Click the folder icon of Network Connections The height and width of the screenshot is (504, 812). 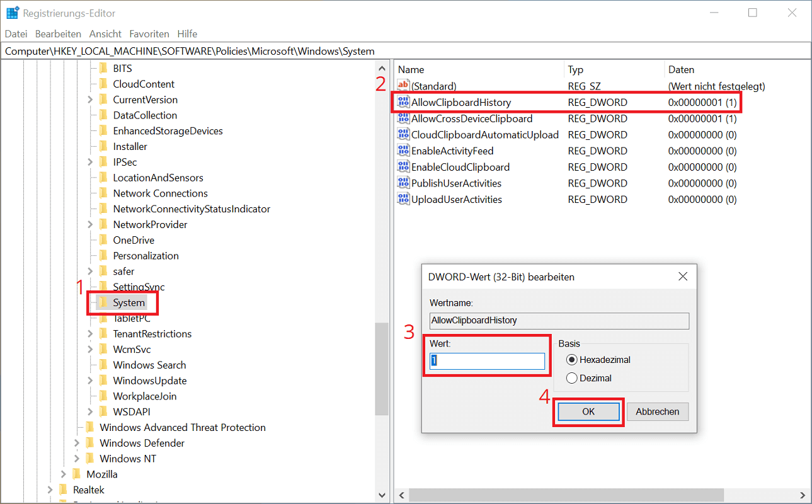click(x=103, y=193)
